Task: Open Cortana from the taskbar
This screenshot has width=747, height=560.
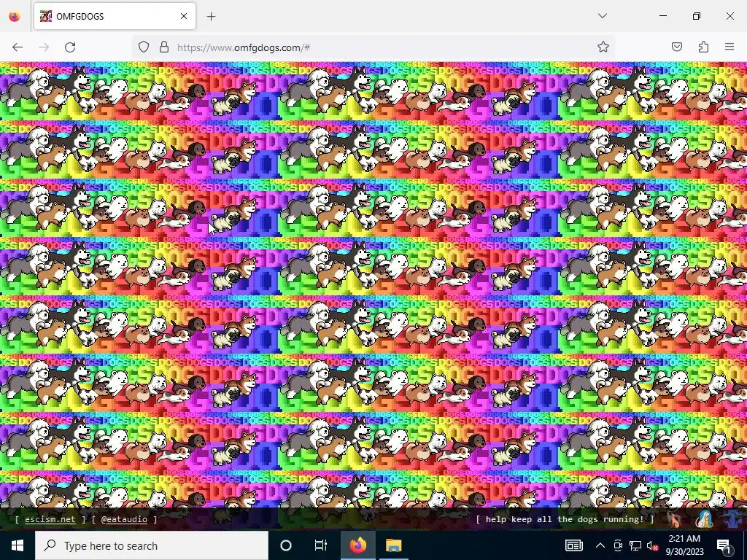Action: [286, 545]
